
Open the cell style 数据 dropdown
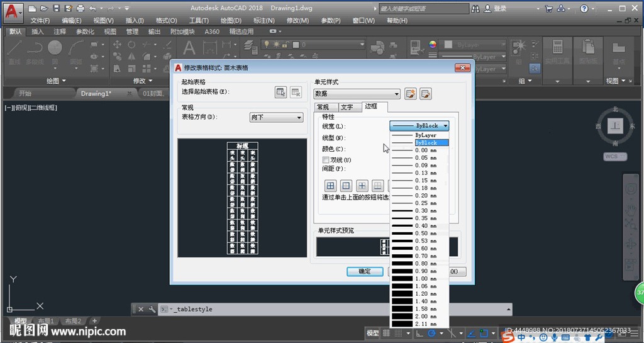tap(357, 94)
